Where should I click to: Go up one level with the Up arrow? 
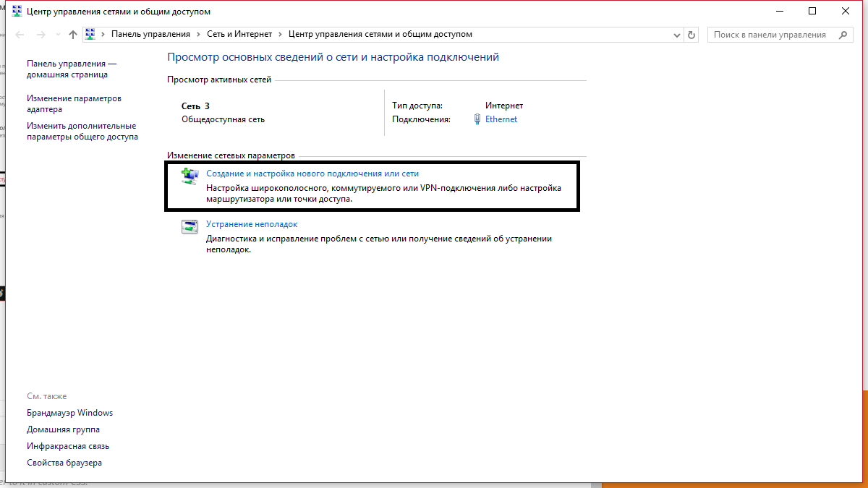click(72, 35)
